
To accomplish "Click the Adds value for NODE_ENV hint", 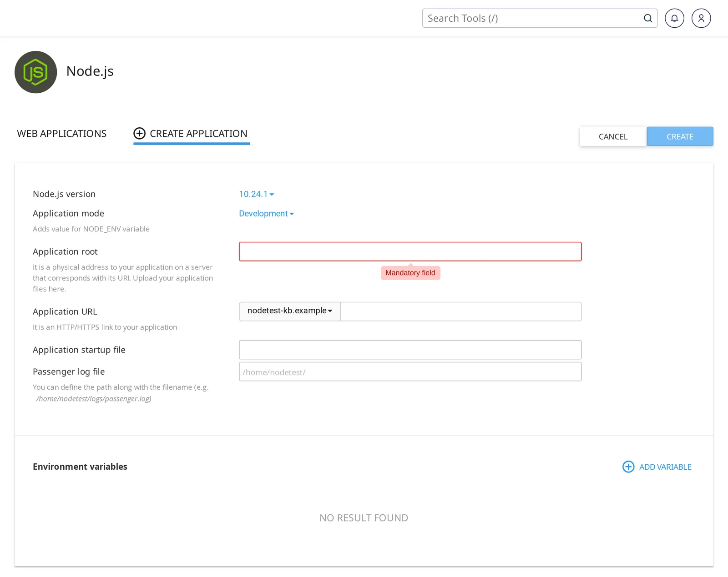I will [x=91, y=229].
